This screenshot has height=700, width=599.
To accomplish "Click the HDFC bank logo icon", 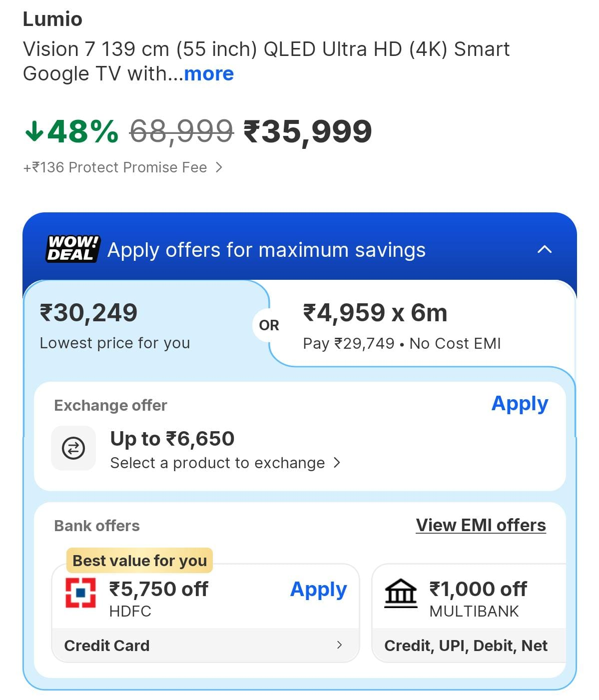I will [80, 593].
